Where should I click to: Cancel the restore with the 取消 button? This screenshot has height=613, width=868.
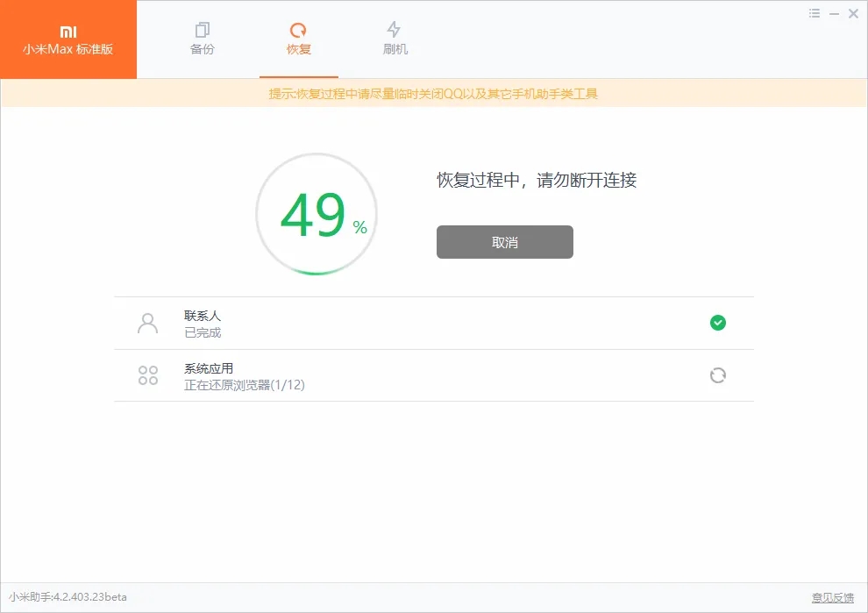pyautogui.click(x=504, y=242)
